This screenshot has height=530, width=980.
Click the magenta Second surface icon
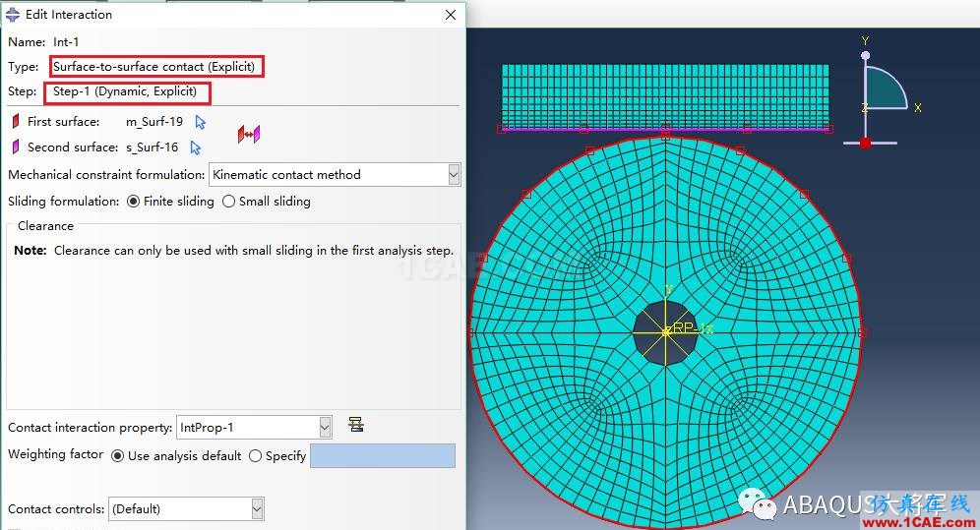16,147
